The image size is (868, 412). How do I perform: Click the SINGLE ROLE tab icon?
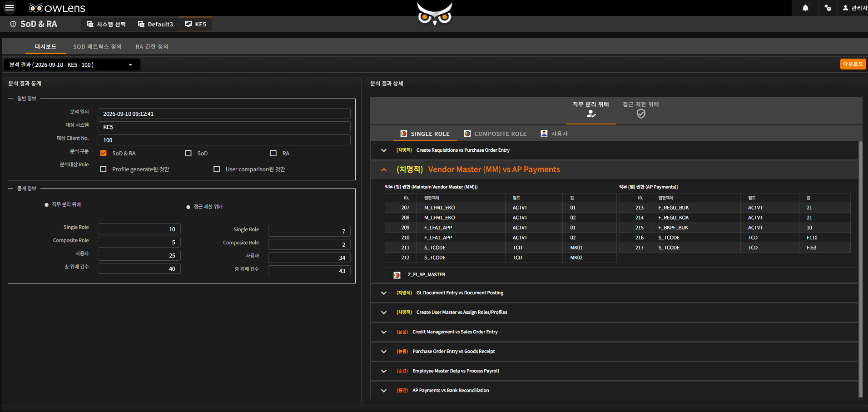click(403, 134)
